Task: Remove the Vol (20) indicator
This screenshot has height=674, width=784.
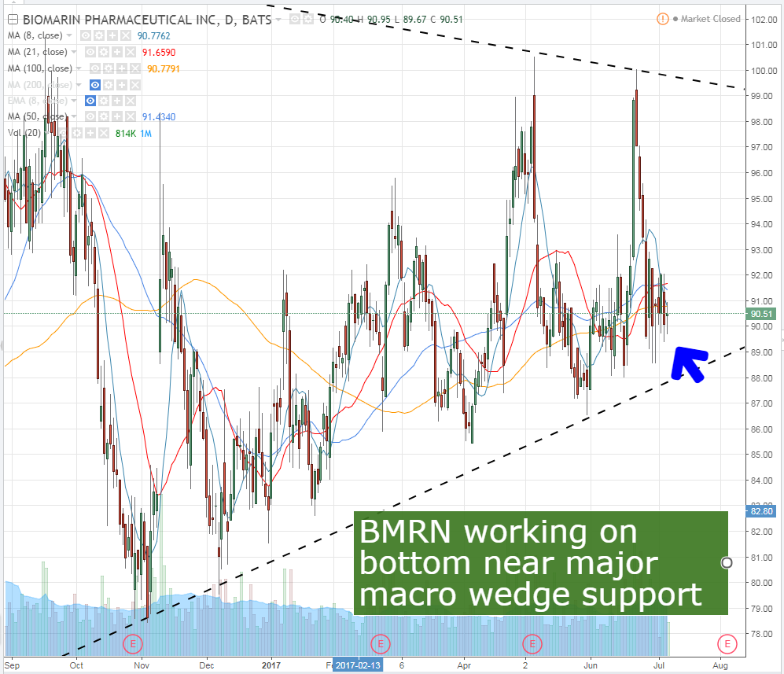Action: (x=104, y=133)
